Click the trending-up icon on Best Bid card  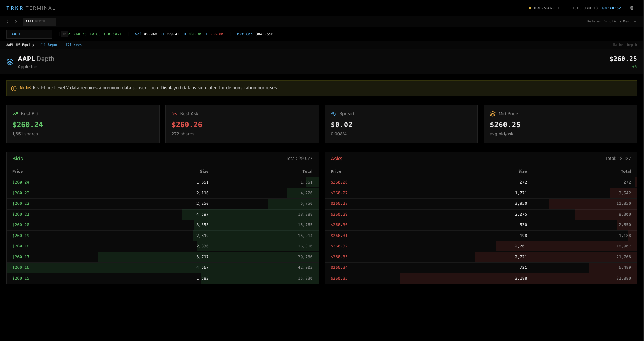tap(15, 113)
